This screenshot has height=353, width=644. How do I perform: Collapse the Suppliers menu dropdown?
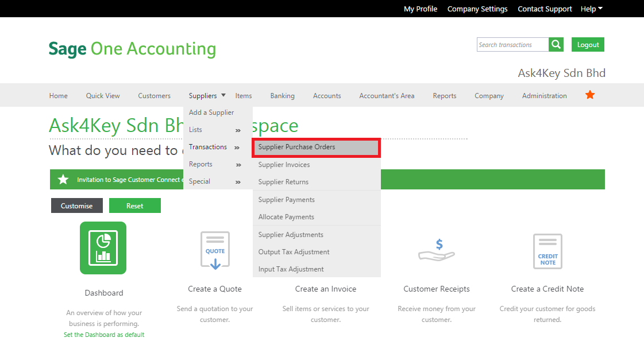(x=223, y=95)
